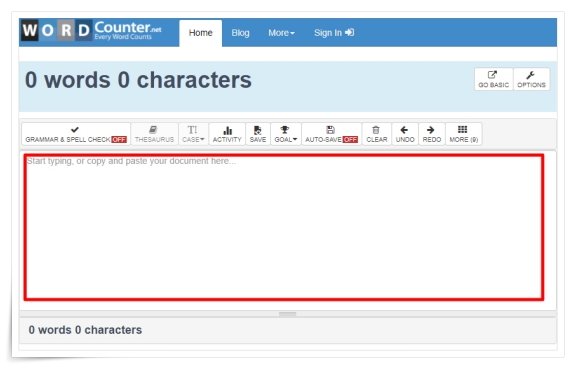Expand the Case dropdown

[193, 134]
